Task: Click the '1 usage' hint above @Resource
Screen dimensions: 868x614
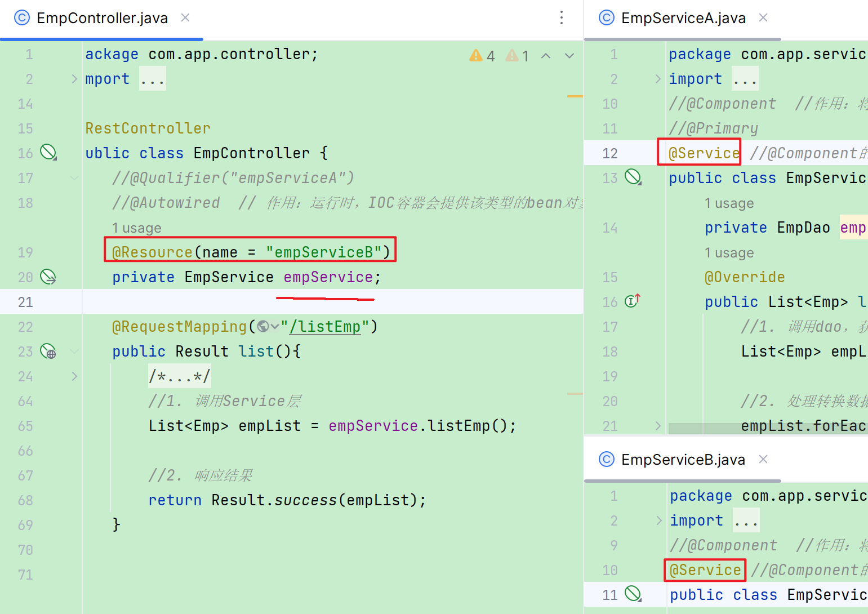Action: [137, 228]
